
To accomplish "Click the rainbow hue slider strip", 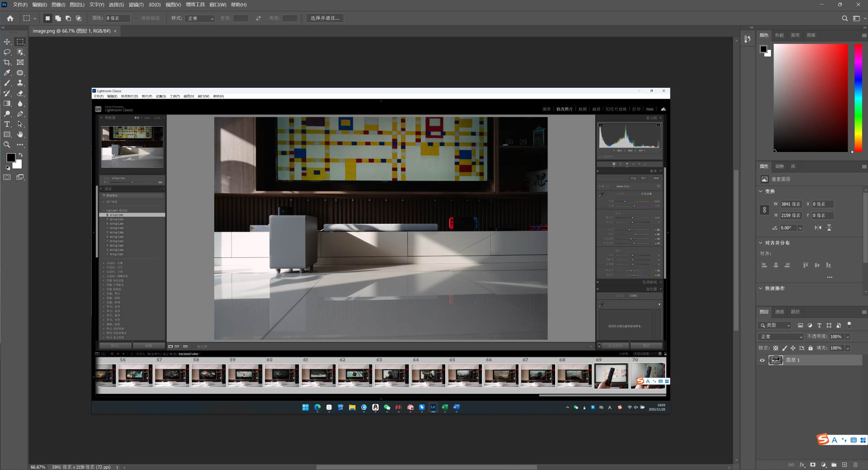I will [858, 97].
